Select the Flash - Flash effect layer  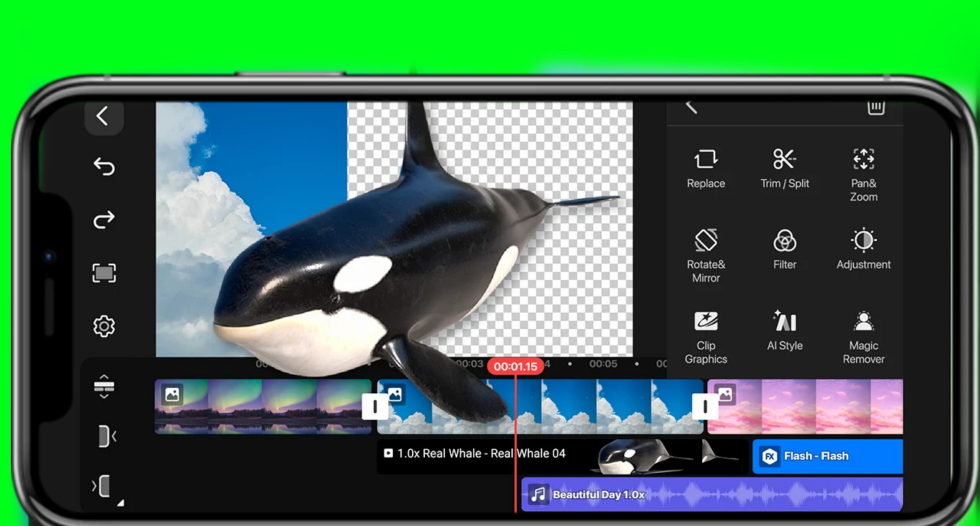click(827, 456)
